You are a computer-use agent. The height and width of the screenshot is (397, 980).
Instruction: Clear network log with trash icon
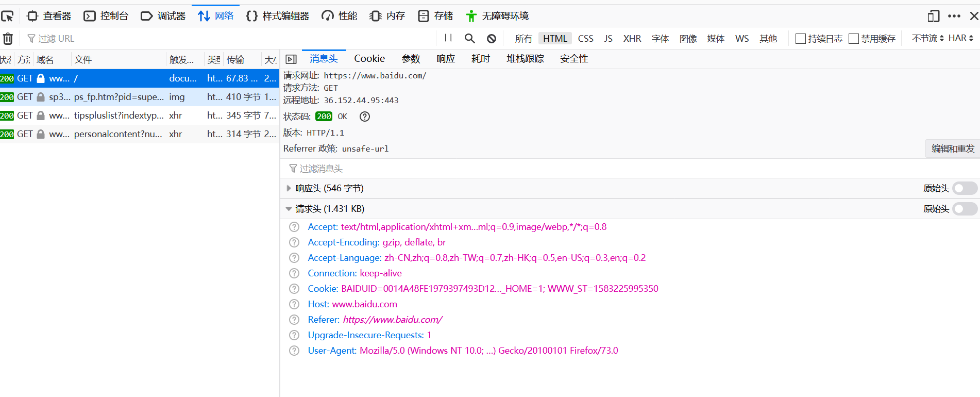coord(8,39)
